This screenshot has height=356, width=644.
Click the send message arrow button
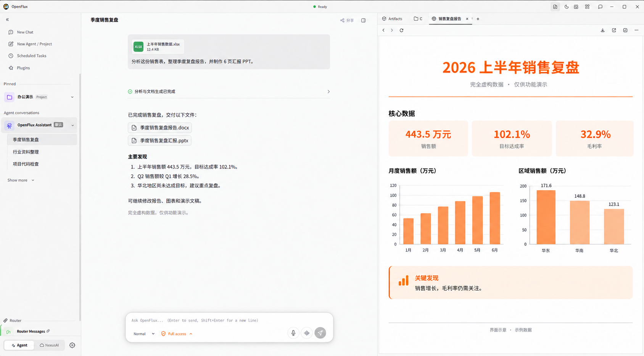coord(320,333)
